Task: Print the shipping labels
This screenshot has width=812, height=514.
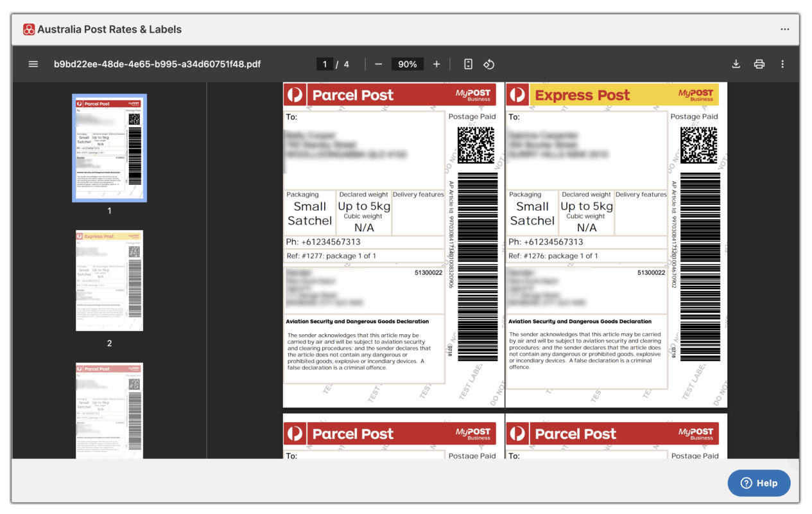Action: point(759,64)
